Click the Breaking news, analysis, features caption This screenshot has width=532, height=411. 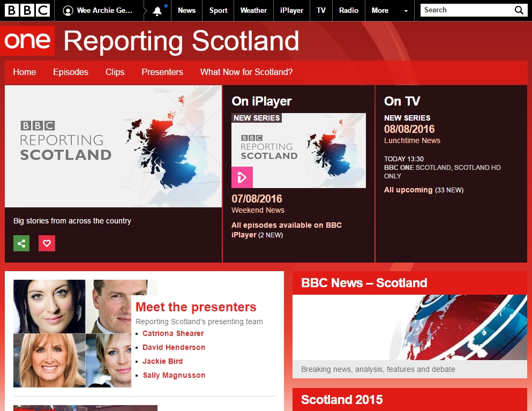point(378,369)
